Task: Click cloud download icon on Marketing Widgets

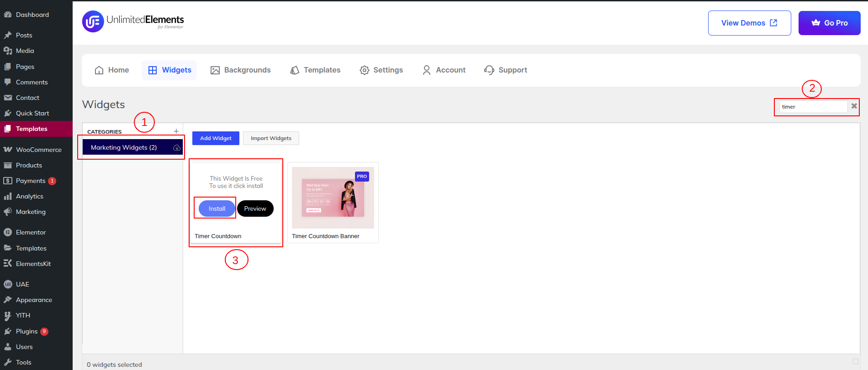Action: click(x=177, y=148)
